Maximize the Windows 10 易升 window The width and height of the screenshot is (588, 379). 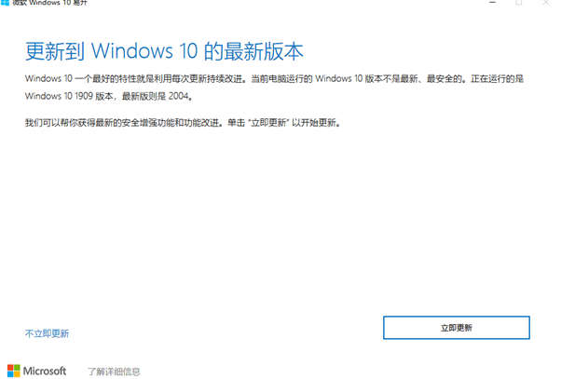[519, 2]
